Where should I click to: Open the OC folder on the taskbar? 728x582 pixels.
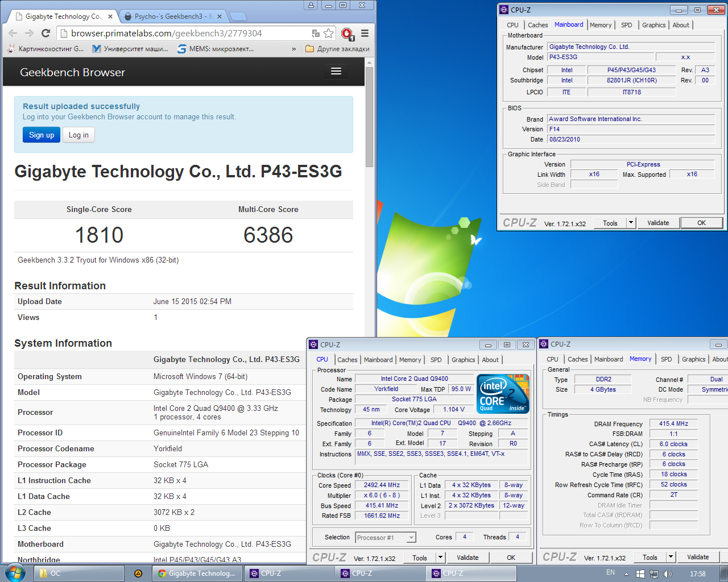80,573
